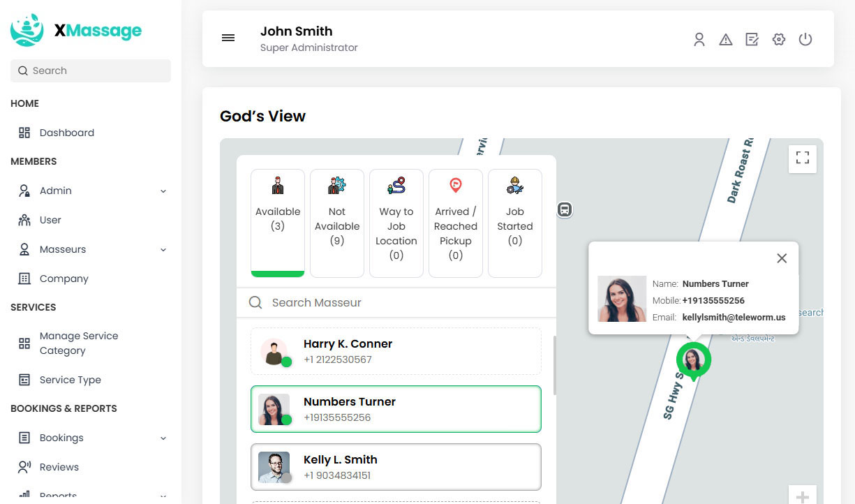Screen dimensions: 855x504
Task: Click the bus station map icon
Action: click(x=565, y=209)
